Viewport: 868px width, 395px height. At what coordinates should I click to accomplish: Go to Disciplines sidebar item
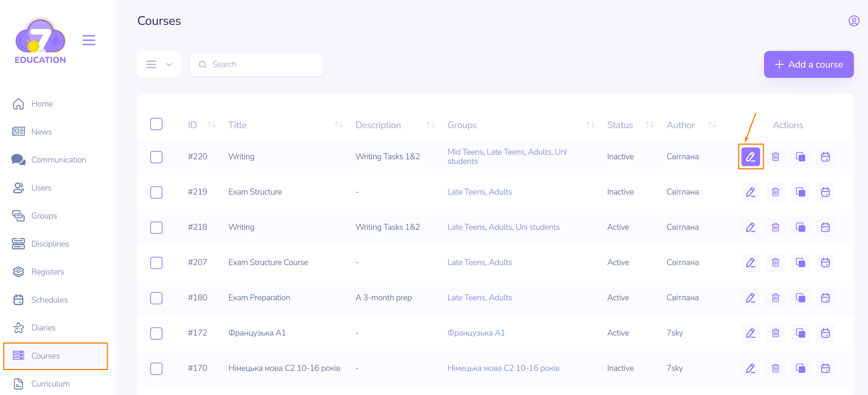point(50,244)
